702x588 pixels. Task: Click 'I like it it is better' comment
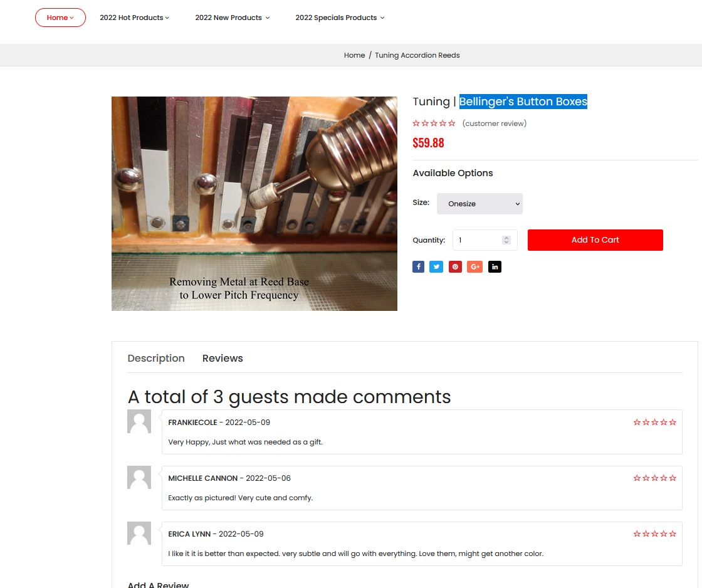[x=356, y=554]
